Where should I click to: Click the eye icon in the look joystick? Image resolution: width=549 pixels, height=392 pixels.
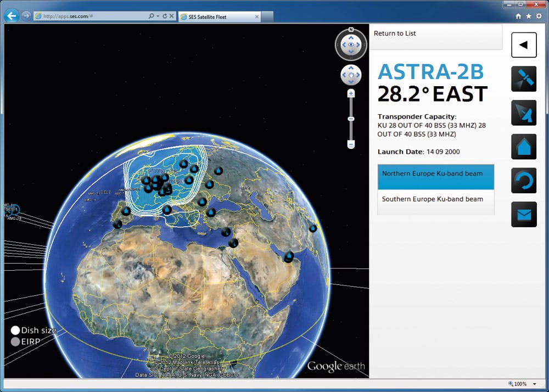(351, 45)
